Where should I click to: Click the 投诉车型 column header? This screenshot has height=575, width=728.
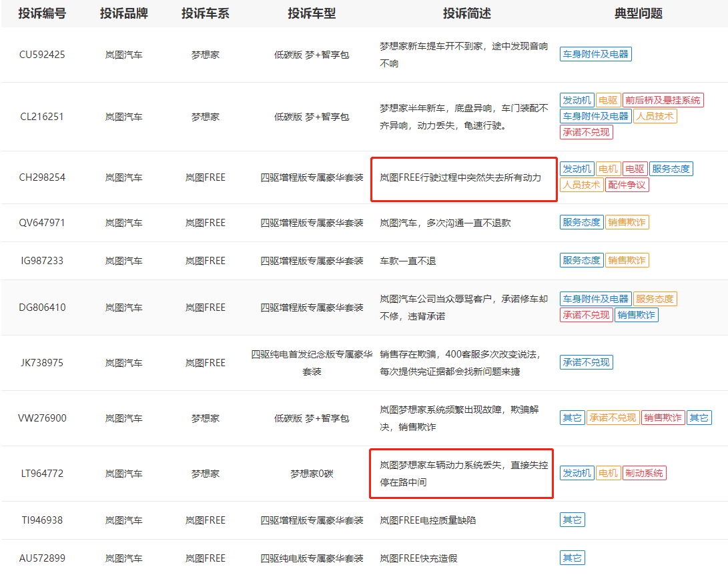(312, 13)
